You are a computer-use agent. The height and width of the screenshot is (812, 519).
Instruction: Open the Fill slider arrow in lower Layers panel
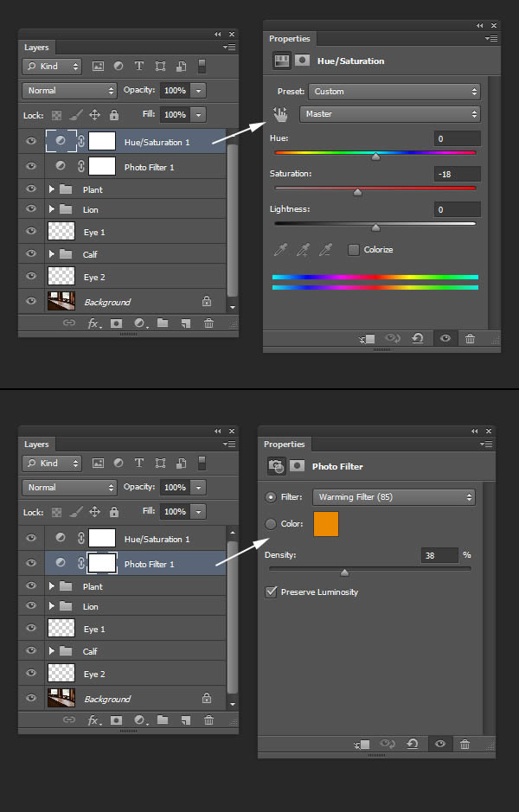coord(198,512)
